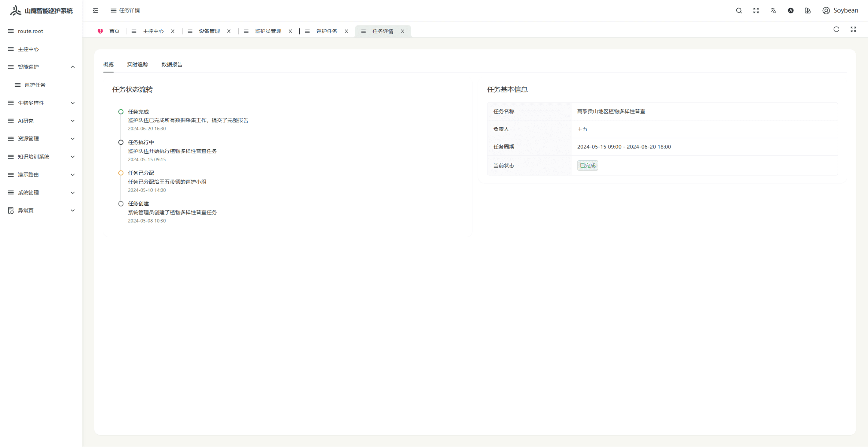The width and height of the screenshot is (868, 447).
Task: Collapse the sidebar using the menu collapse icon
Action: click(95, 10)
